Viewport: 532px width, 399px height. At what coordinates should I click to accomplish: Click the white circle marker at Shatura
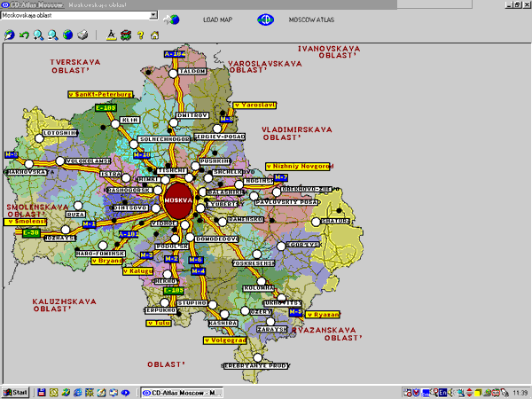pos(316,222)
